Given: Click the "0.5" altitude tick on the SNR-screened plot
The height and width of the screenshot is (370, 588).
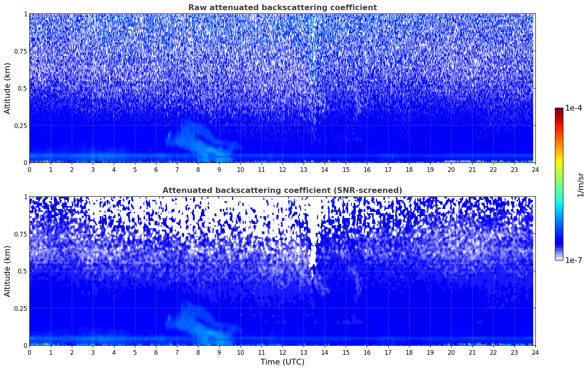Looking at the screenshot, I should tap(22, 271).
